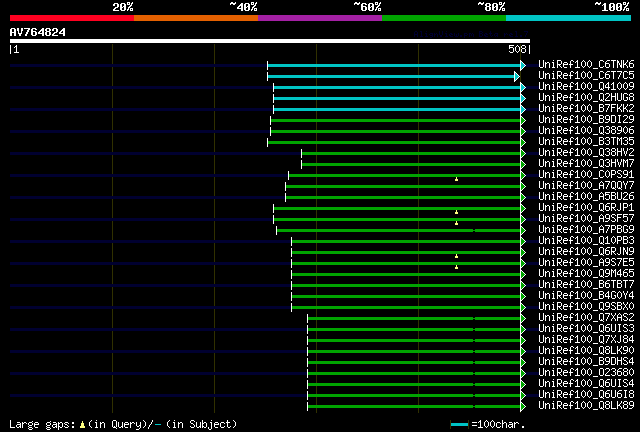Image resolution: width=640 pixels, height=432 pixels.
Task: Select the UniRef100_A9SF57 label
Action: tap(586, 219)
